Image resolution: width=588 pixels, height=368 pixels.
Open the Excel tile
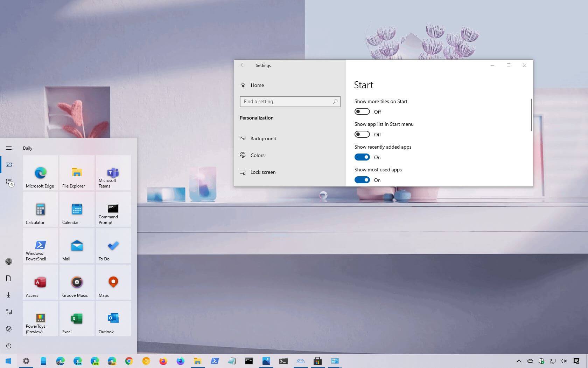click(x=77, y=319)
